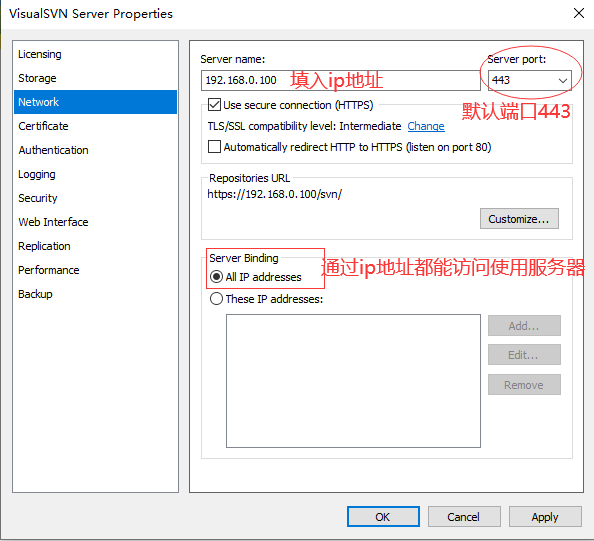The height and width of the screenshot is (541, 594).
Task: Click the Cancel button
Action: (x=464, y=517)
